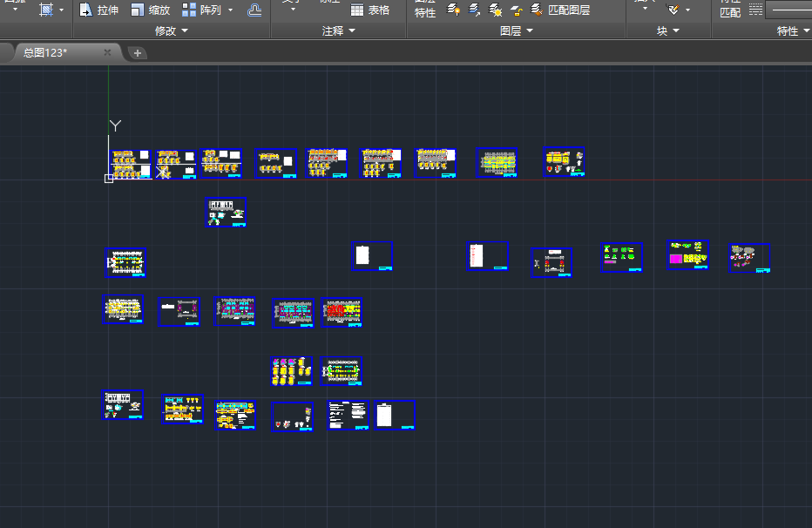Select the Hatch tool icon
The image size is (812, 528).
[46, 10]
